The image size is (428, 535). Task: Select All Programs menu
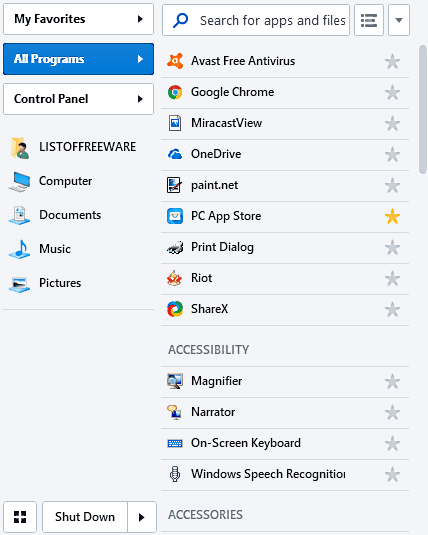click(x=79, y=59)
